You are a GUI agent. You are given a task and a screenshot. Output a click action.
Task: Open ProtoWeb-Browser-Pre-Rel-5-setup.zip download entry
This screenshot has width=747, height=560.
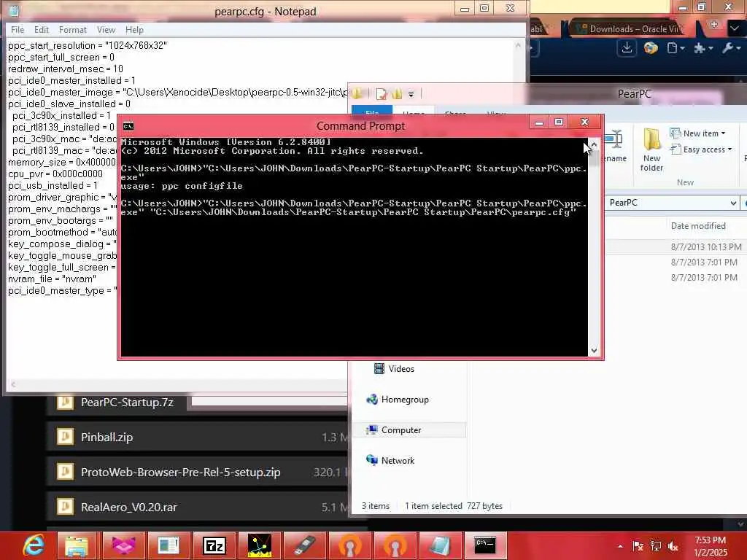[x=197, y=472]
